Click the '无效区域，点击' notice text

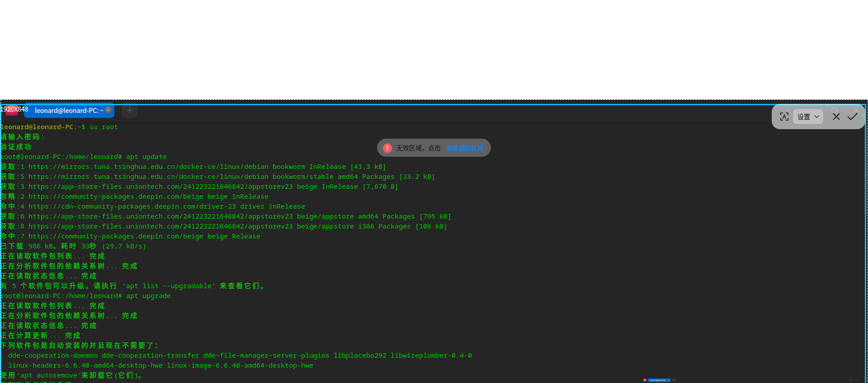[x=418, y=148]
